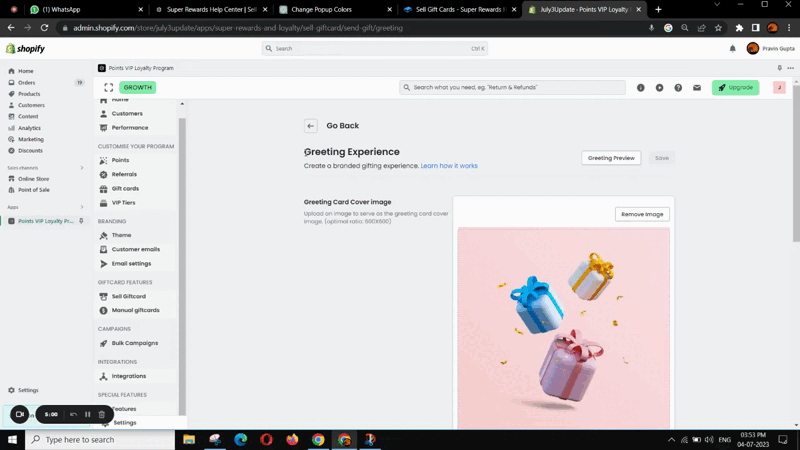Expand the Apps section chevron
Screen dimensions: 800x450
click(82, 207)
